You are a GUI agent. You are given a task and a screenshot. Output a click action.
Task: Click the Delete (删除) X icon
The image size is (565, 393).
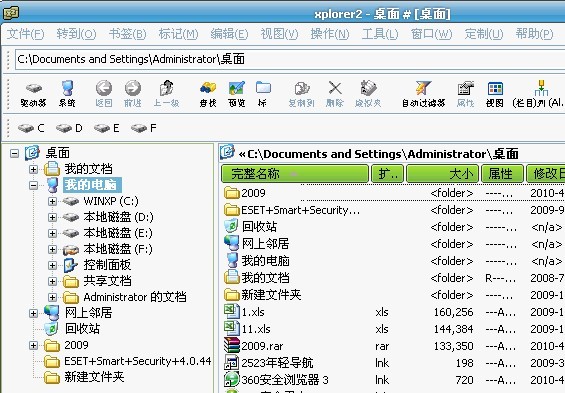[x=335, y=94]
